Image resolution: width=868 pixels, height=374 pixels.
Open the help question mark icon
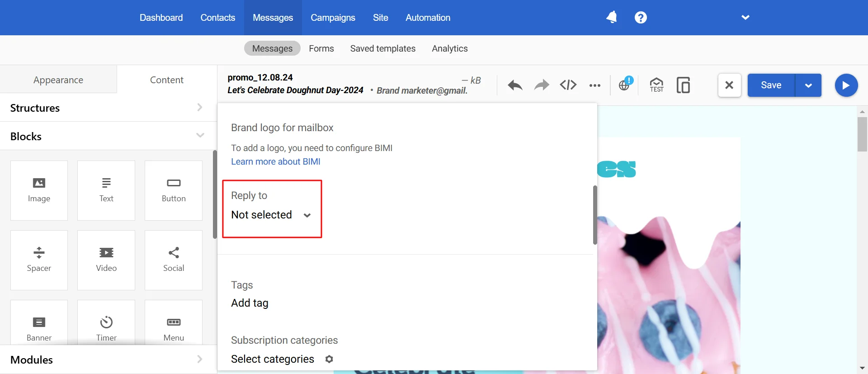pos(641,17)
